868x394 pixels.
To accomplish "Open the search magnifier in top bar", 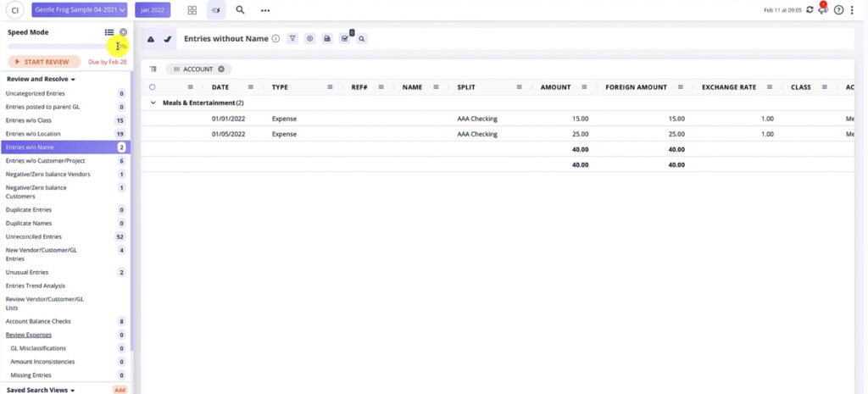I will [241, 10].
